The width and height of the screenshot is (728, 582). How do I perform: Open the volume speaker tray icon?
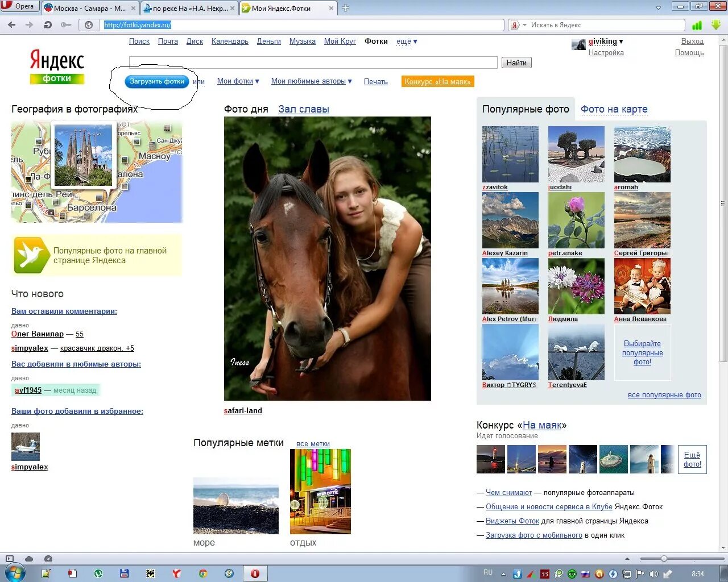[654, 574]
